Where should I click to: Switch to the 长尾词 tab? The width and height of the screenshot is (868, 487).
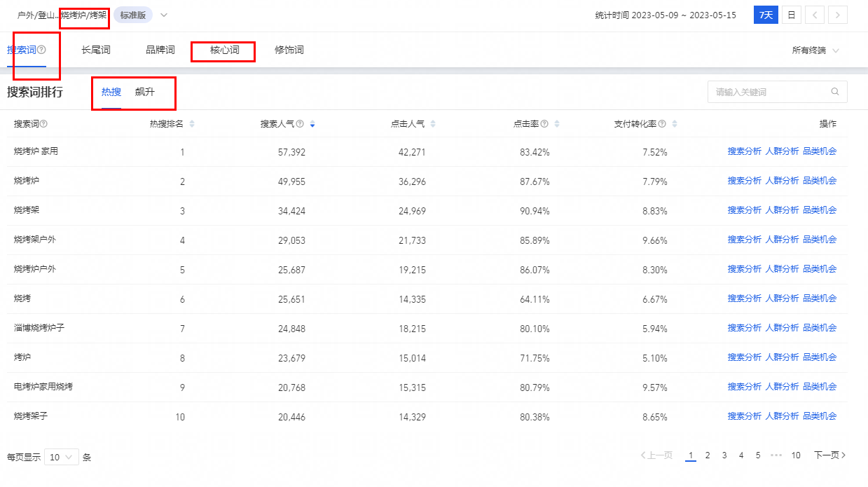coord(96,50)
